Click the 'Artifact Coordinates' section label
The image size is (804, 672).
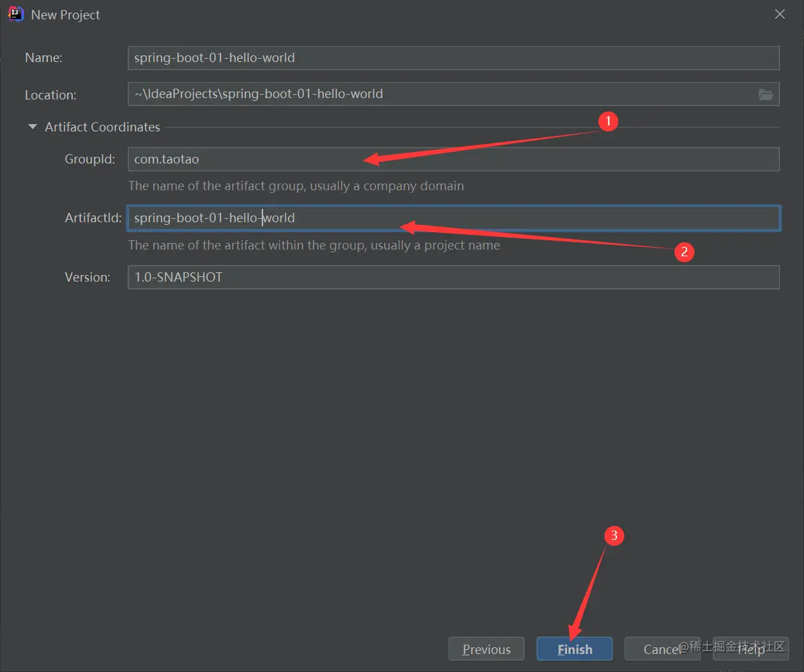(x=102, y=127)
